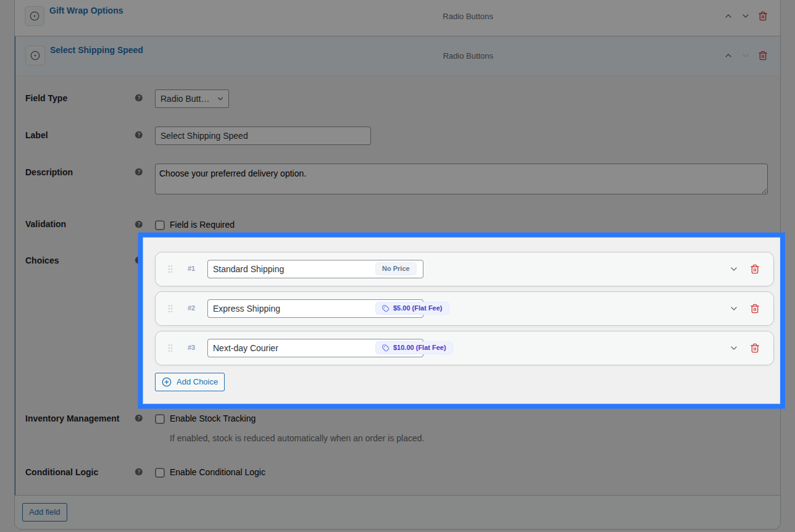Click into the Description text area
Viewport: 795px width, 532px height.
(461, 179)
